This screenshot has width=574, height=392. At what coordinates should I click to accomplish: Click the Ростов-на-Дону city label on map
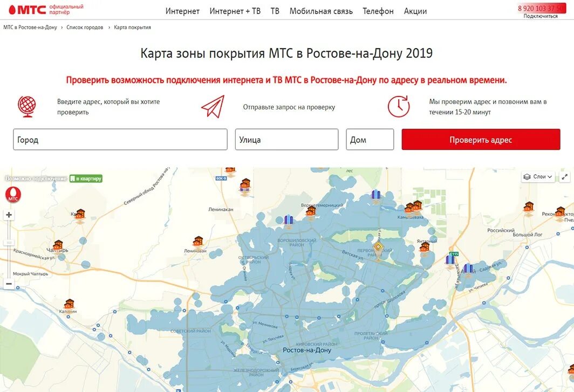click(307, 350)
